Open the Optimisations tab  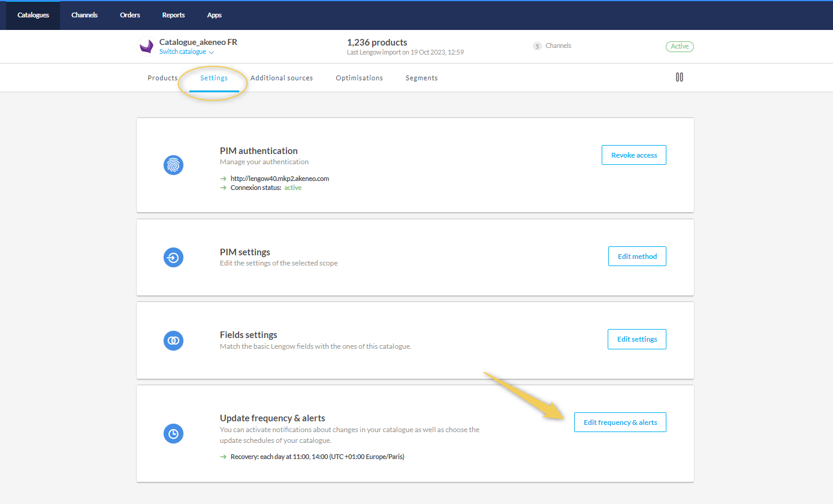[359, 78]
